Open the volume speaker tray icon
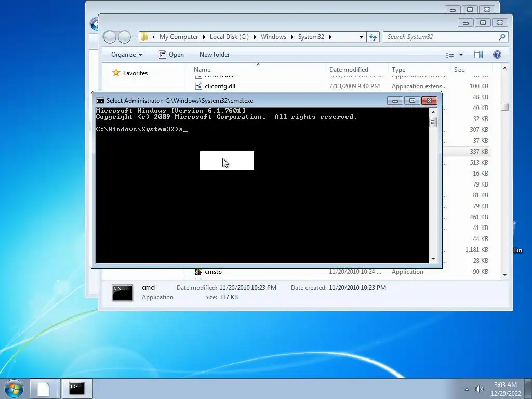The height and width of the screenshot is (399, 532). [x=479, y=389]
